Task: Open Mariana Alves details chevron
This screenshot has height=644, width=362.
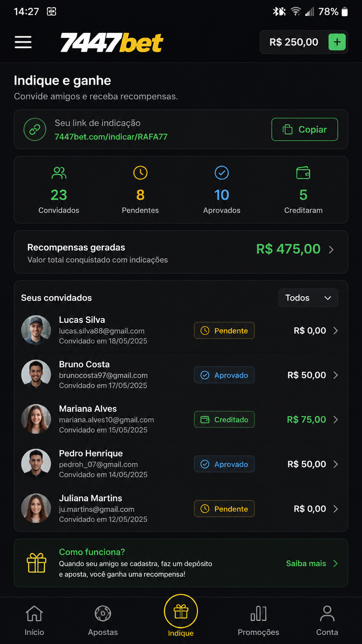Action: click(335, 419)
